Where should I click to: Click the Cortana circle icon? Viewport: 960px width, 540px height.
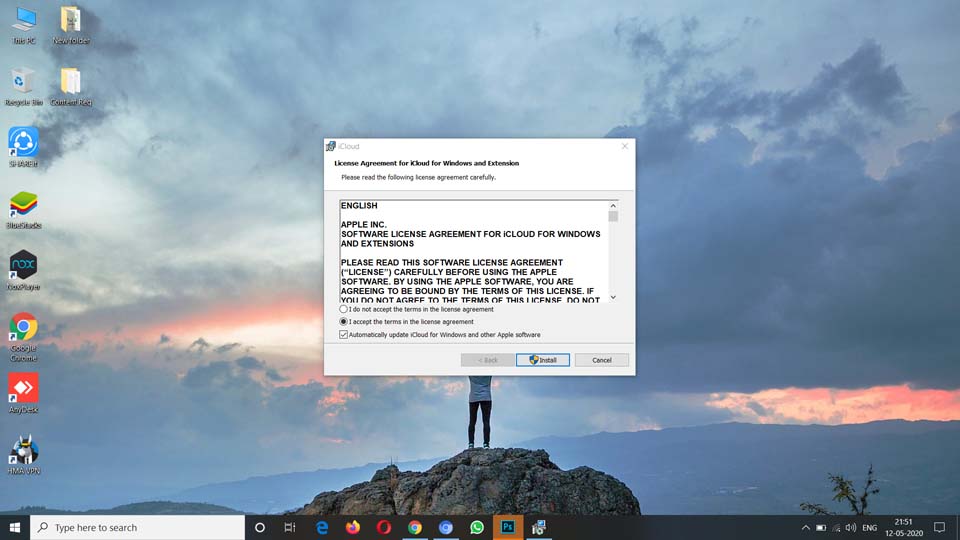point(260,527)
